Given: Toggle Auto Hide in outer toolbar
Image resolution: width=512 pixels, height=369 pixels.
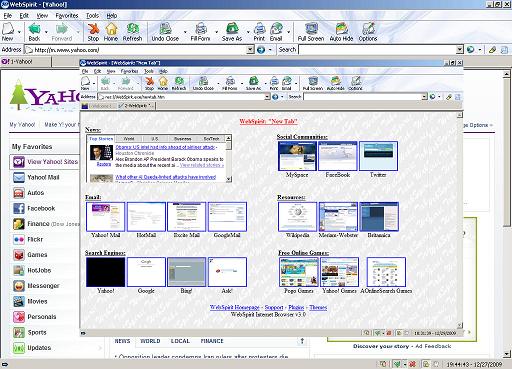Looking at the screenshot, I should coord(342,32).
